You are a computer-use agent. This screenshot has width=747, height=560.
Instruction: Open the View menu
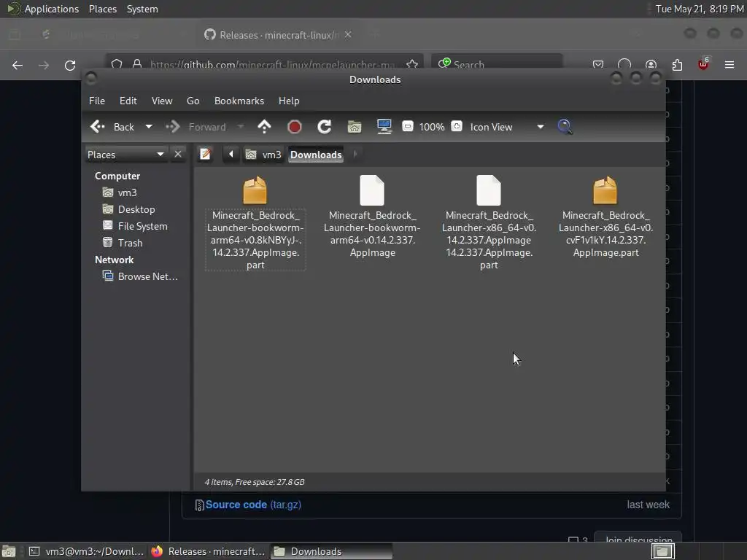pos(162,101)
